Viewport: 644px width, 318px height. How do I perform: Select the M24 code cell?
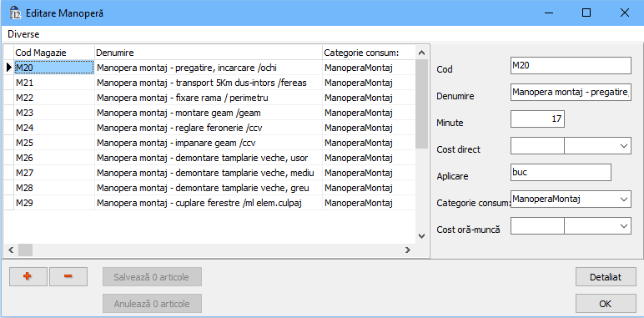54,128
